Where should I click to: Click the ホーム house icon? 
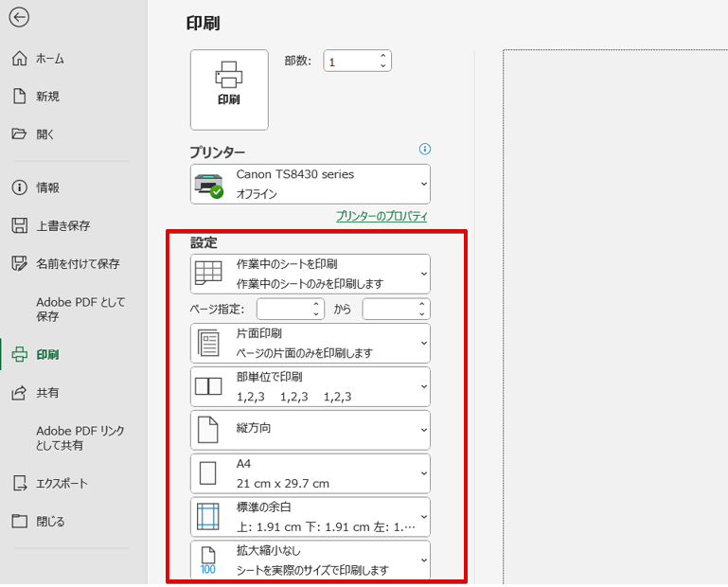[x=20, y=58]
